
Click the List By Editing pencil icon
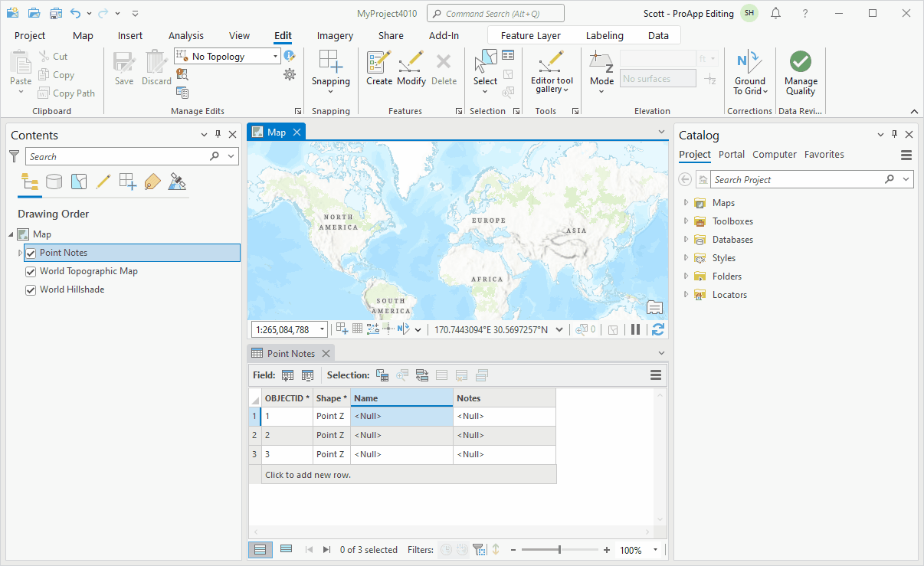click(x=103, y=182)
